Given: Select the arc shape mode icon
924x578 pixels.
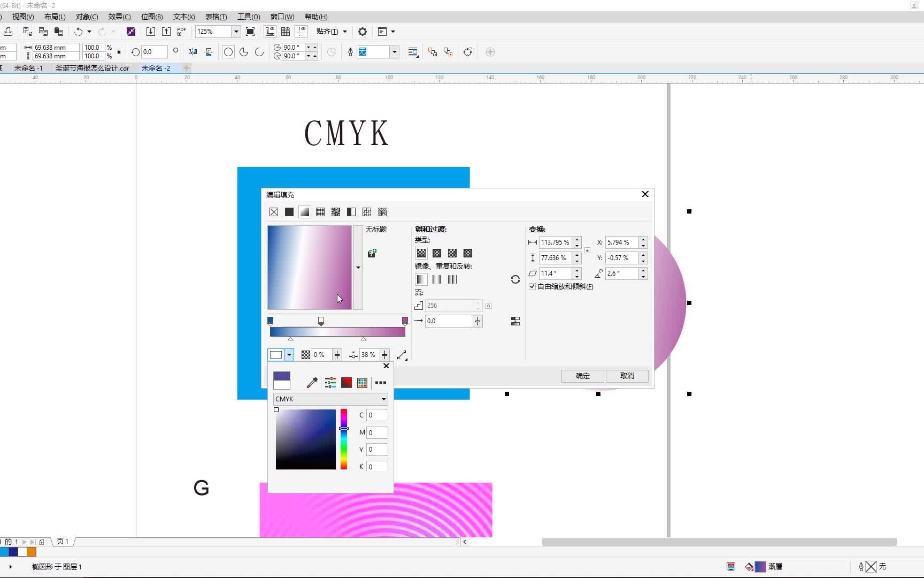Looking at the screenshot, I should 259,52.
